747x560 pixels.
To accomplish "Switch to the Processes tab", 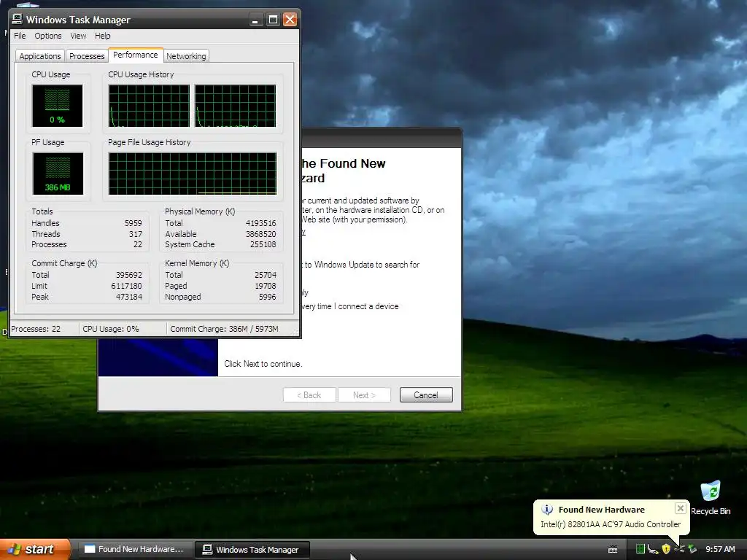I will [x=87, y=55].
